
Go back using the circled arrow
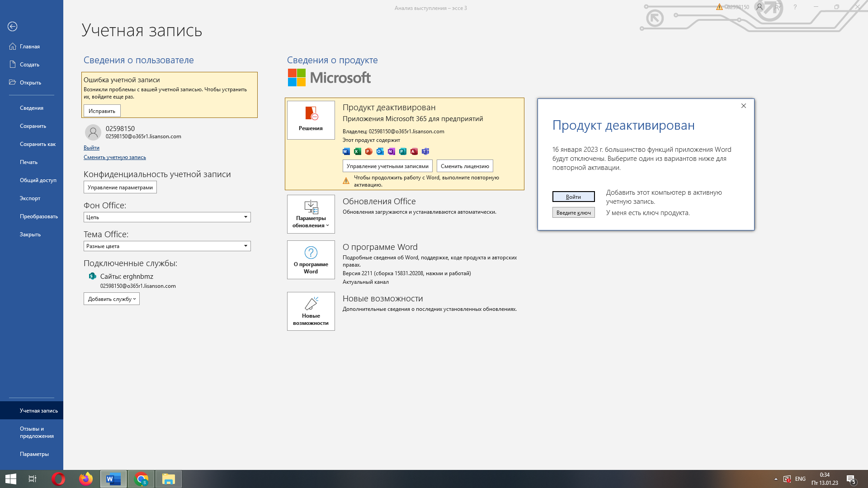pos(13,27)
